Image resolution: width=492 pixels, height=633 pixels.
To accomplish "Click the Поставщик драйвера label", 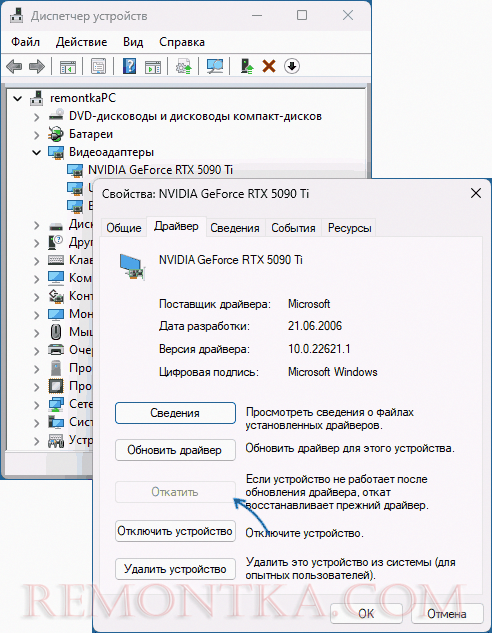I will pyautogui.click(x=215, y=304).
